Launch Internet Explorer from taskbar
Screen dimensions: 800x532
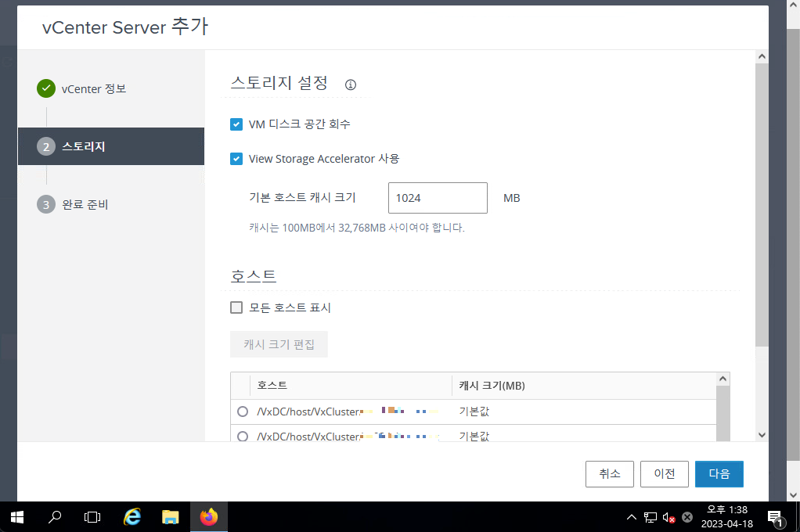pos(132,517)
